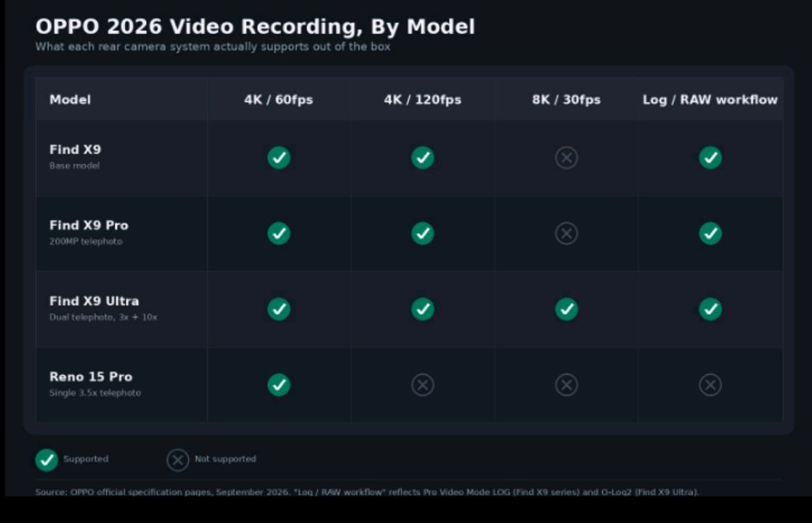
Task: Click the Not supported legend cross icon
Action: pos(178,460)
